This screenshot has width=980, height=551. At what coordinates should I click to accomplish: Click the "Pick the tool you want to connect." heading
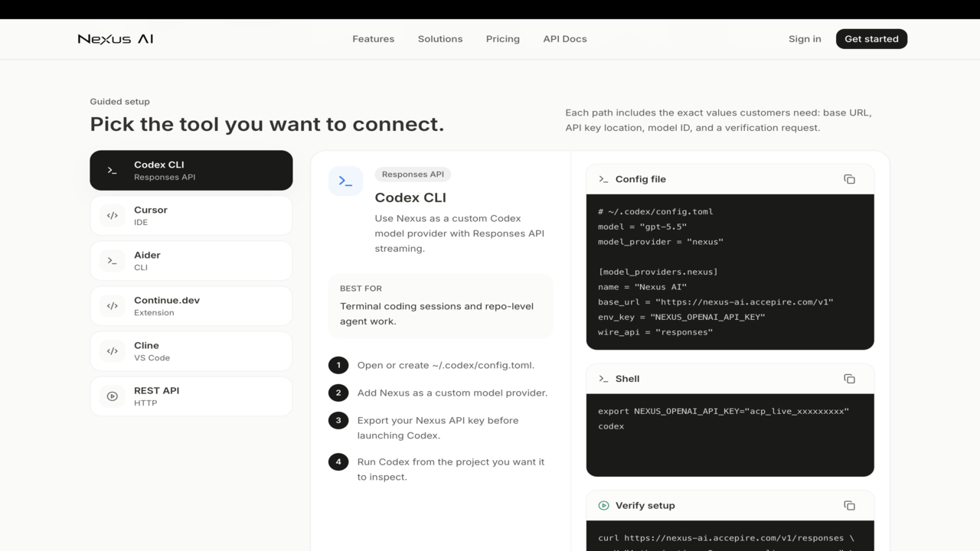pyautogui.click(x=267, y=124)
